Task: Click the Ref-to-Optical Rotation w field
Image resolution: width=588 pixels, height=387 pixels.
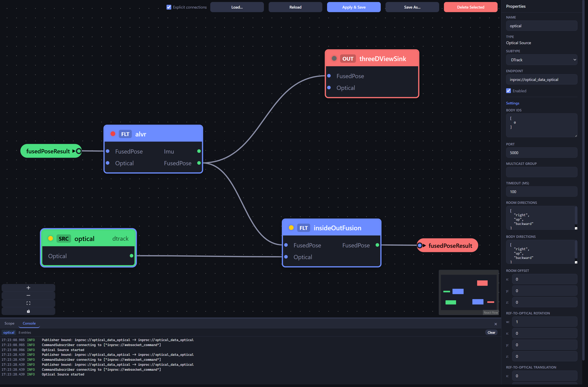Action: 545,322
